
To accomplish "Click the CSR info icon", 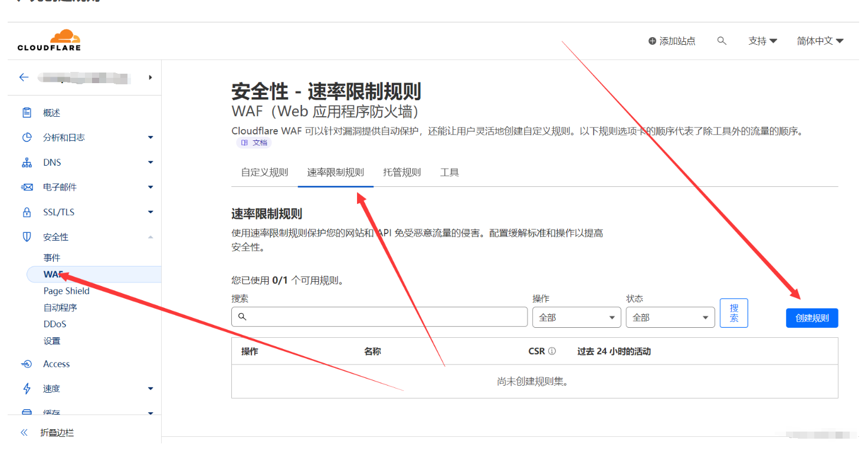I will (x=552, y=351).
